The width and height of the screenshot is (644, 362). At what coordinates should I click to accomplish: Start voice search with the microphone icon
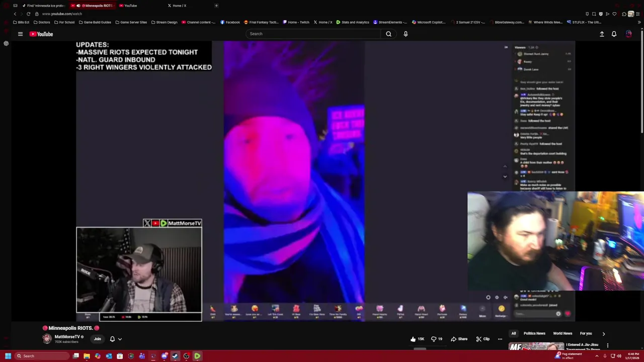406,34
